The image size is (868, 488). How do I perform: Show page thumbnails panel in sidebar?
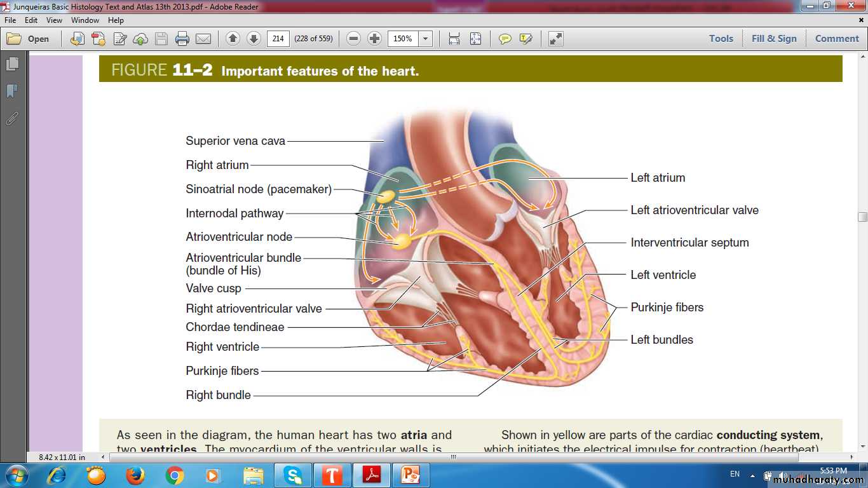tap(12, 64)
